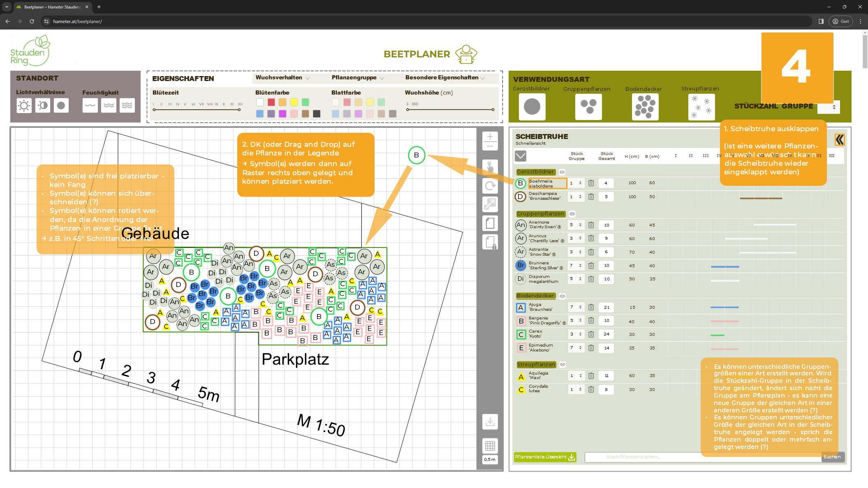The image size is (868, 488).
Task: Expand the Besondere Eigenschaften dropdown
Action: pos(445,78)
